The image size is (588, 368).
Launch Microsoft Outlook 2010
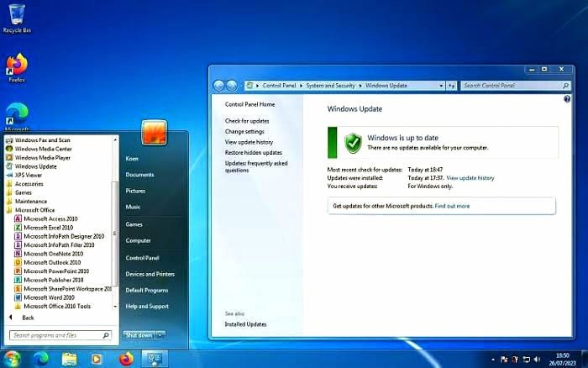[48, 263]
